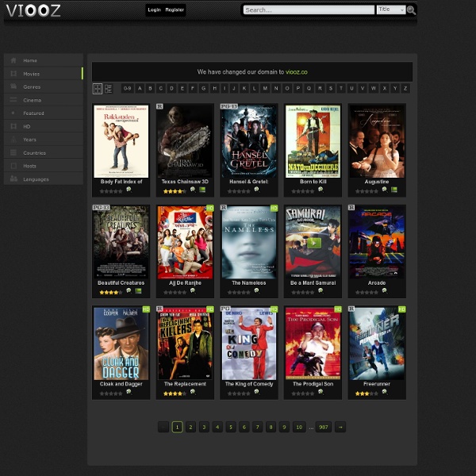Click the Home sidebar icon
The height and width of the screenshot is (476, 476).
(13, 60)
